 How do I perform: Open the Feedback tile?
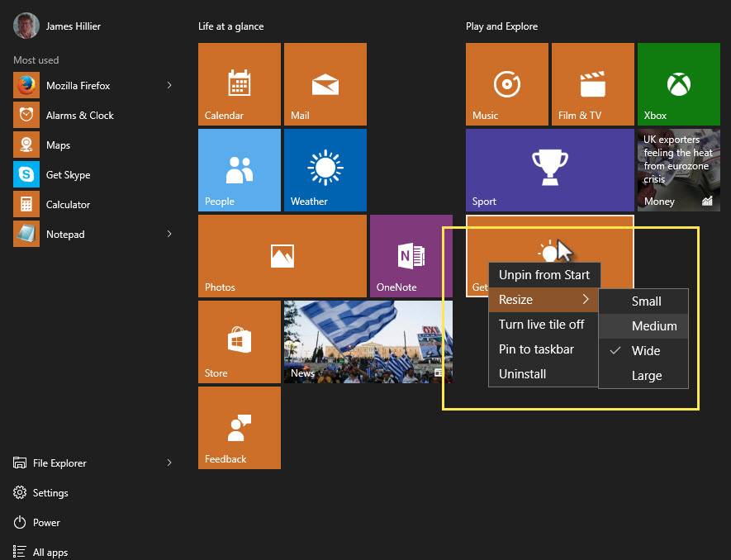(x=240, y=428)
